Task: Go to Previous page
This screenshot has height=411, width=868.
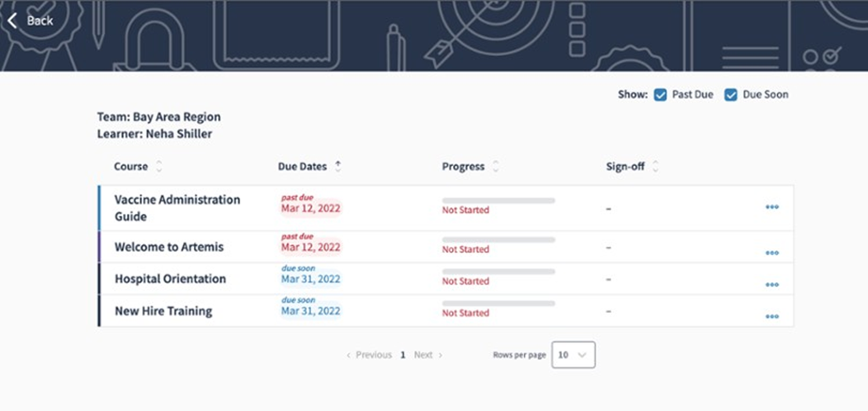Action: (369, 355)
